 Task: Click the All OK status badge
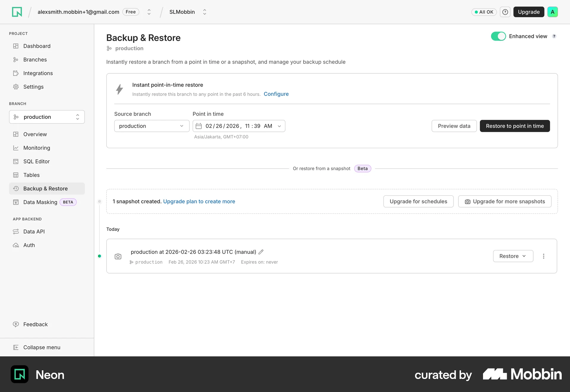pos(484,12)
